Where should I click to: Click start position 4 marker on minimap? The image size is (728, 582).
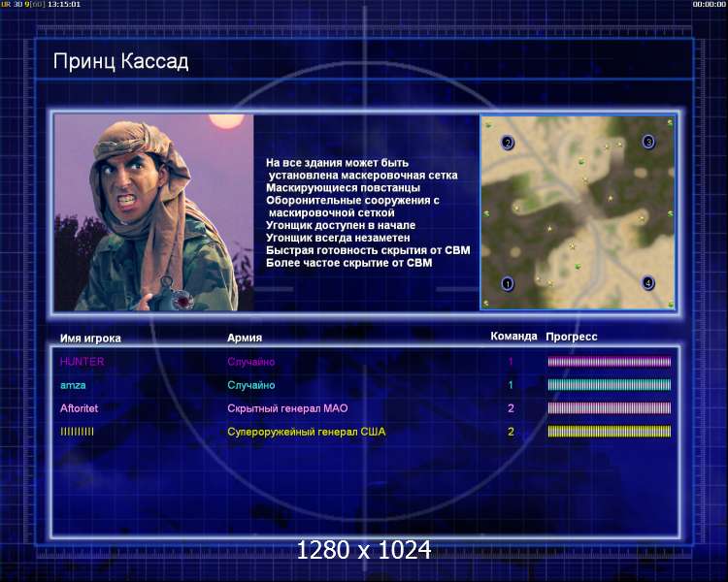(x=648, y=282)
